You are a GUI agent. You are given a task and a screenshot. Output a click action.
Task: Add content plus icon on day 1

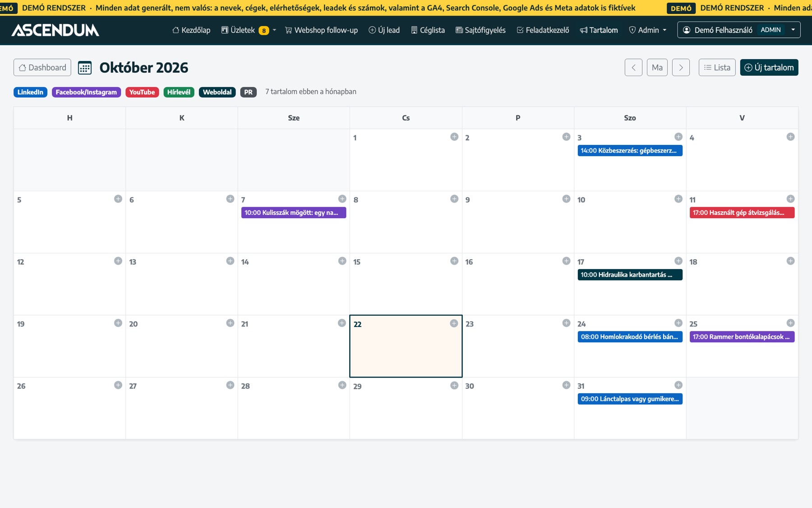(x=454, y=137)
